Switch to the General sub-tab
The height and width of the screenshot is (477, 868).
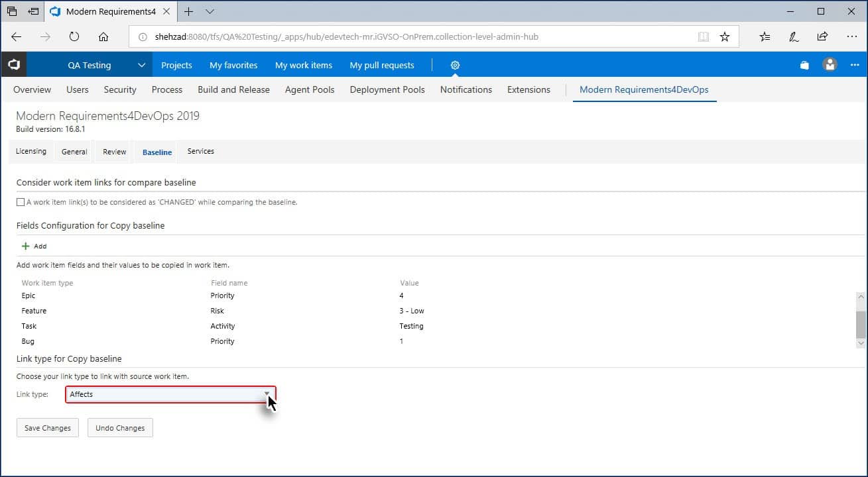[74, 152]
